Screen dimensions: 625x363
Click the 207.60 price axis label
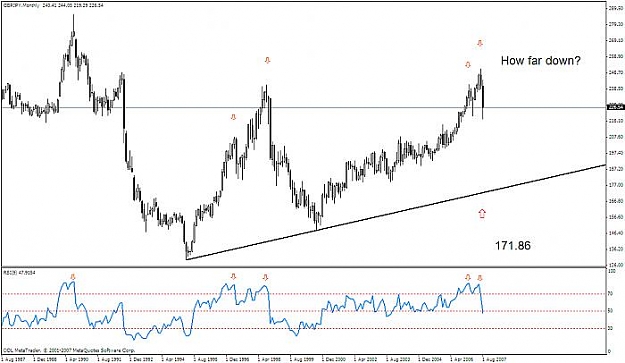click(616, 137)
